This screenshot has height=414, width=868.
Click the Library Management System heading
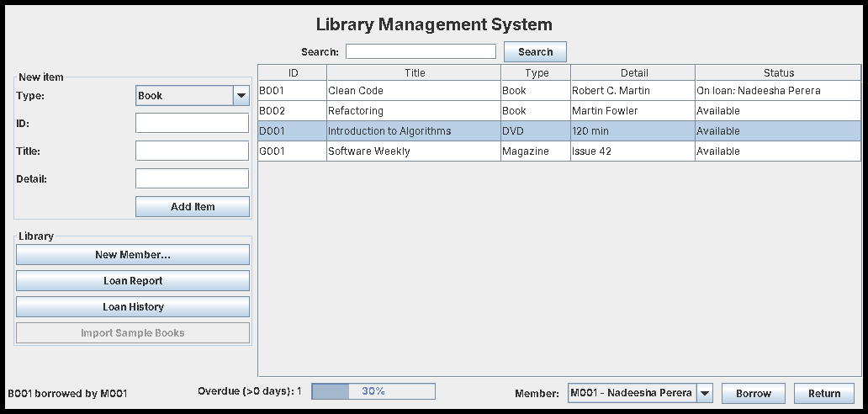[434, 24]
